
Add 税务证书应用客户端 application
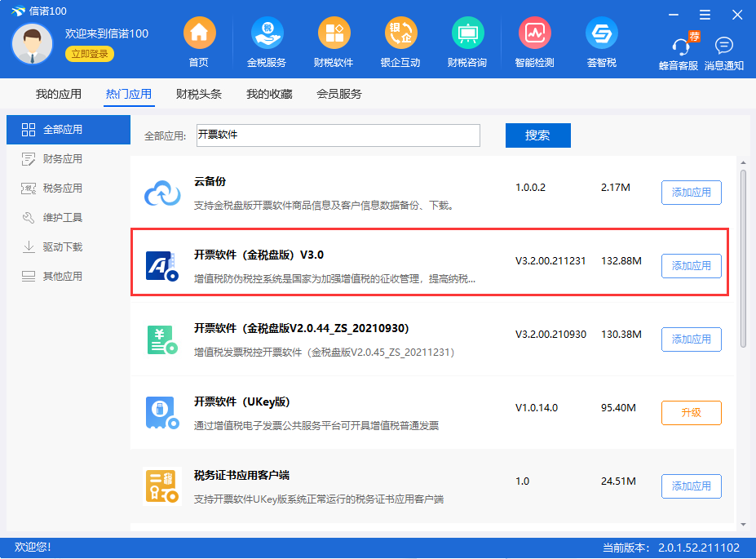(692, 486)
